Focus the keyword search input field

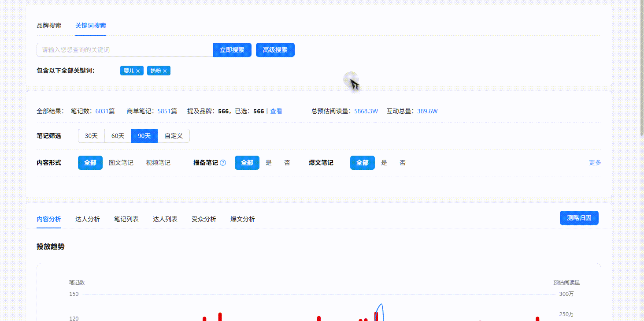pos(125,50)
